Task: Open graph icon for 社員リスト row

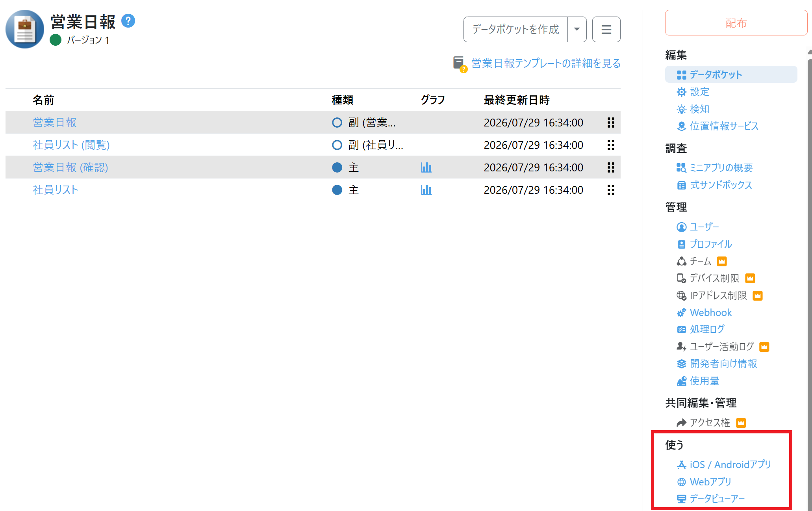Action: [426, 190]
